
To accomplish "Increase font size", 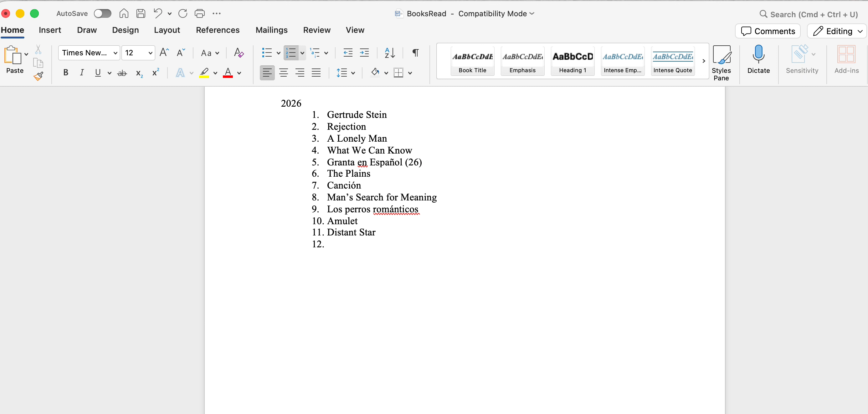I will 164,53.
